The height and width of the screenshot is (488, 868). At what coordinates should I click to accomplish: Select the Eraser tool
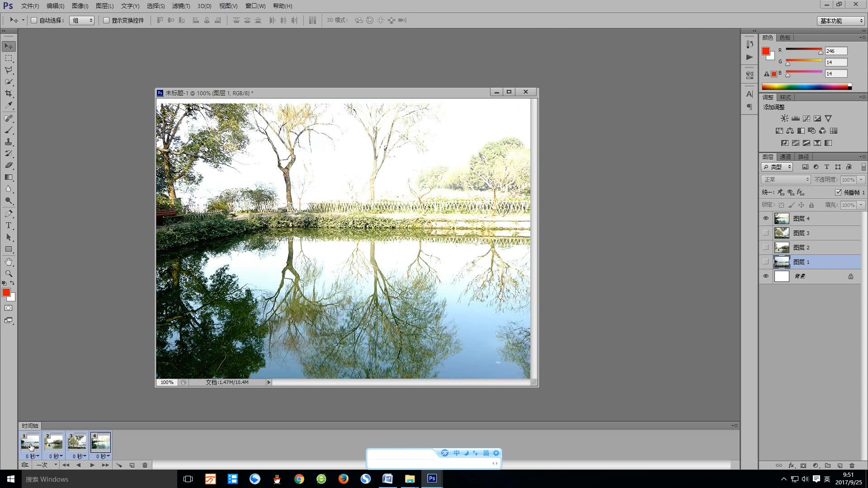click(x=9, y=165)
